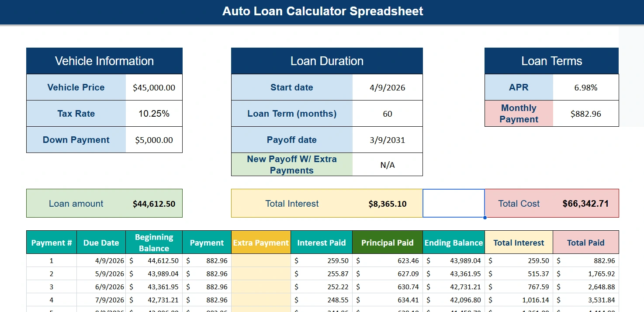Image resolution: width=644 pixels, height=312 pixels.
Task: Select the Vehicle Price value cell
Action: pos(154,87)
